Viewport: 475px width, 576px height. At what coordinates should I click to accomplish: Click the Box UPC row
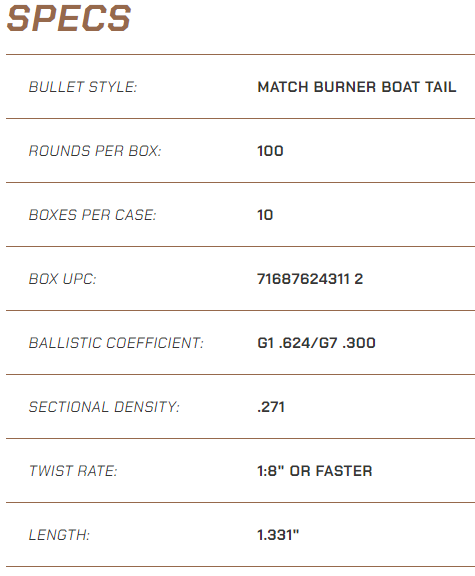pyautogui.click(x=240, y=279)
